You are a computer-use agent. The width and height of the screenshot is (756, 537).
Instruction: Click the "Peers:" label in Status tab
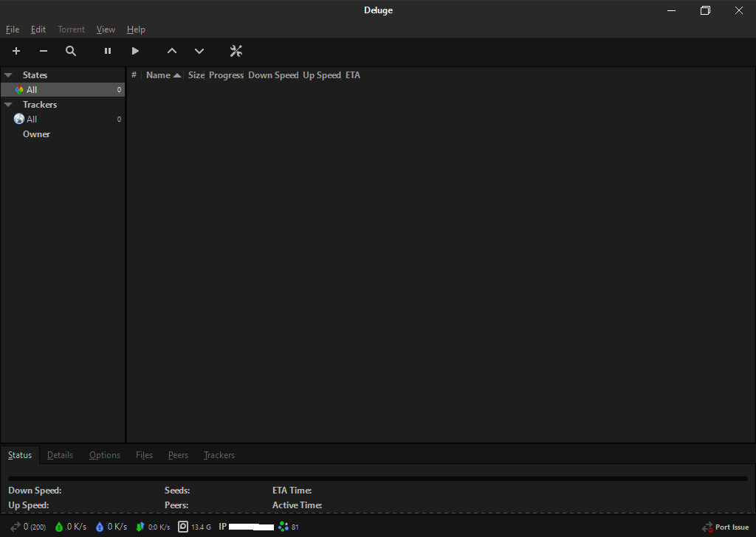click(x=176, y=505)
